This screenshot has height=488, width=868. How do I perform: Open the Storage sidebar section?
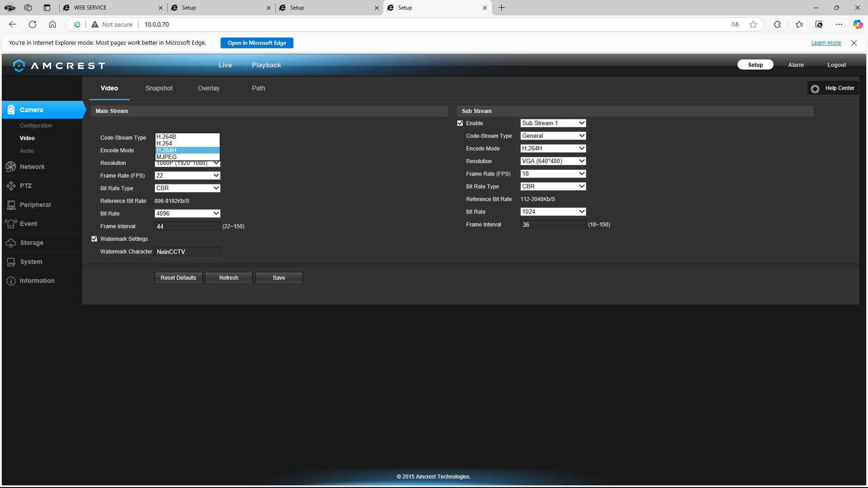32,243
